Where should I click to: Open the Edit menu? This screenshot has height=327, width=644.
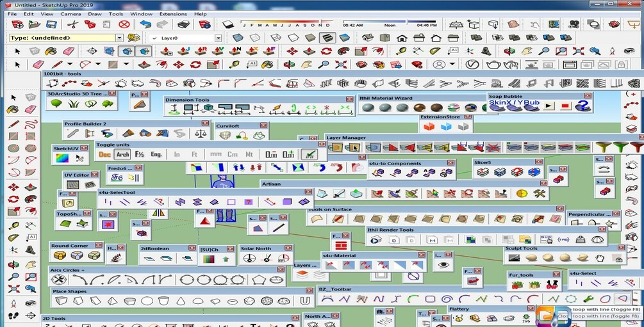tap(29, 13)
